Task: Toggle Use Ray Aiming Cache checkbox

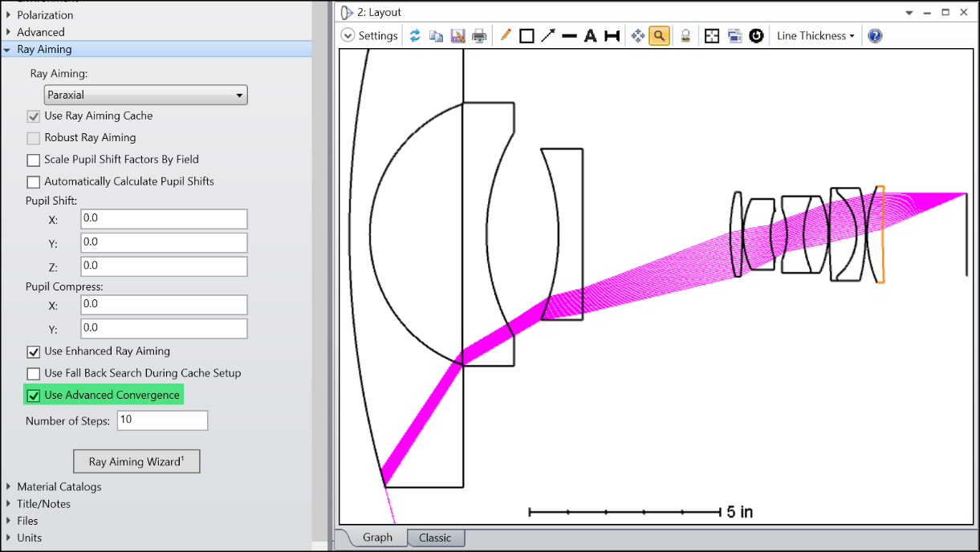Action: (33, 116)
